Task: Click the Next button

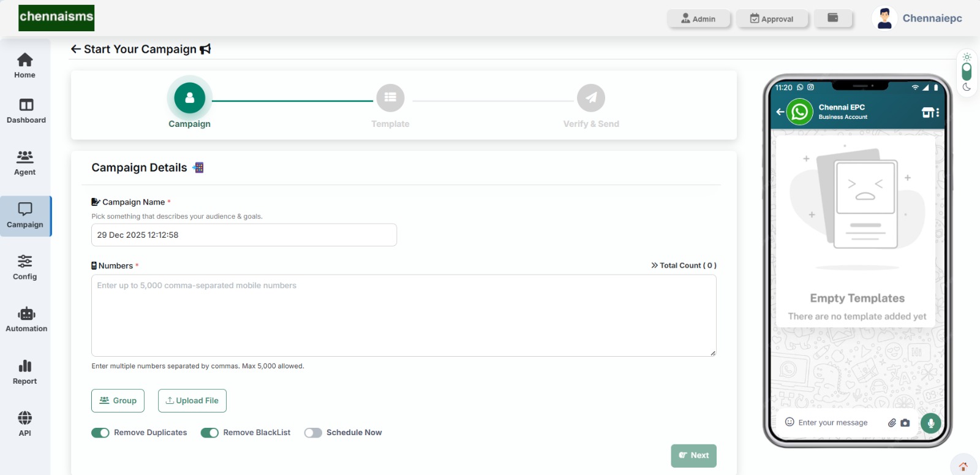Action: coord(693,455)
